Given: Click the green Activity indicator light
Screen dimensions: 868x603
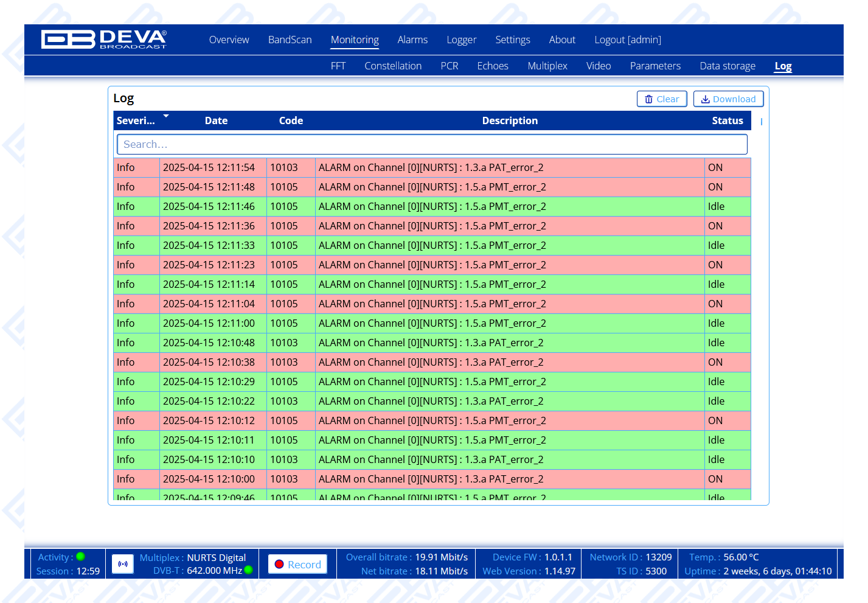Looking at the screenshot, I should pos(80,557).
